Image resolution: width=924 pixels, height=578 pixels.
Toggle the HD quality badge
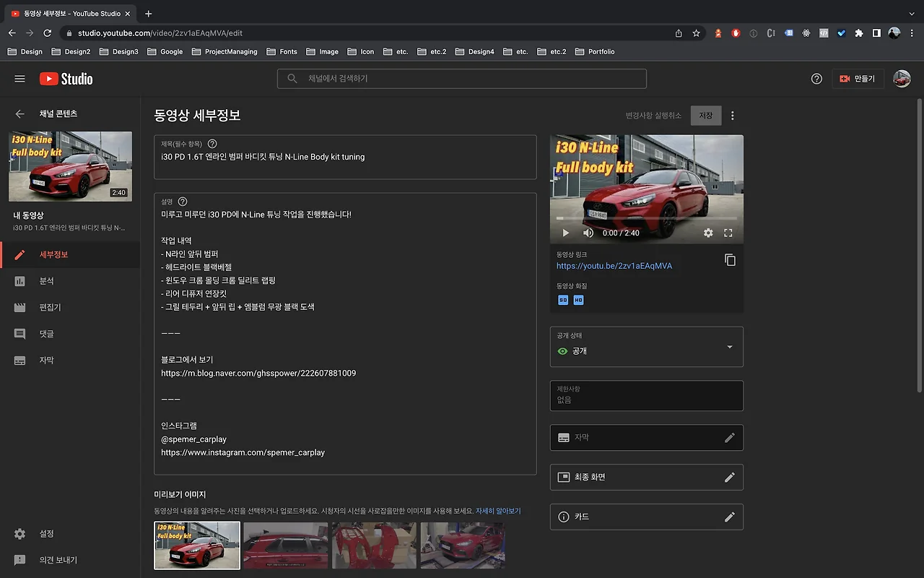coord(577,299)
